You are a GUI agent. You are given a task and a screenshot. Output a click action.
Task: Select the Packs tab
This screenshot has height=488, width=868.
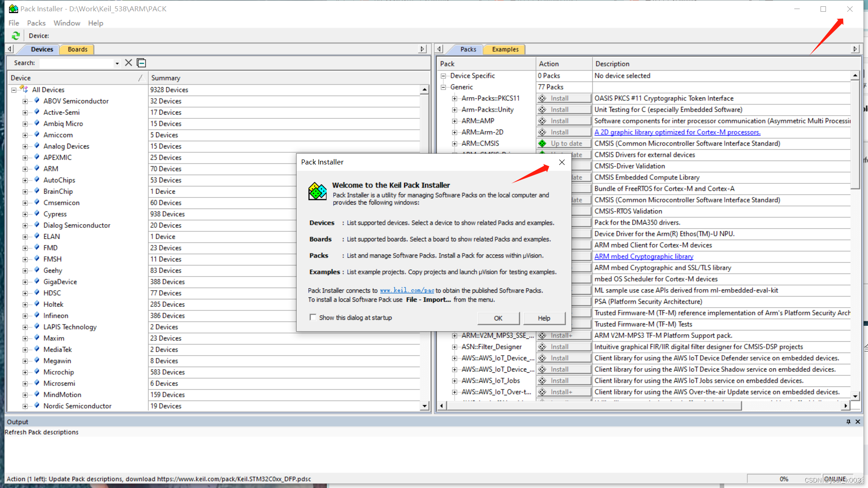coord(468,49)
